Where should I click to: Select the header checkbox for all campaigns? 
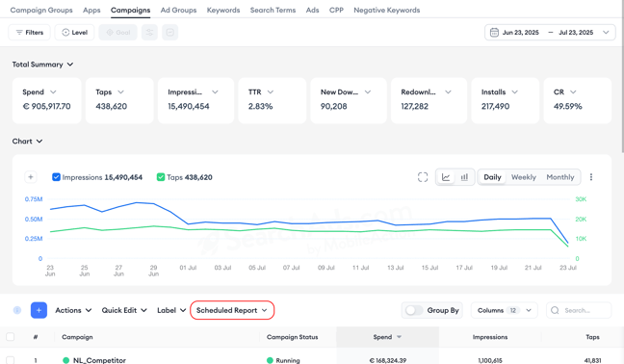point(11,337)
